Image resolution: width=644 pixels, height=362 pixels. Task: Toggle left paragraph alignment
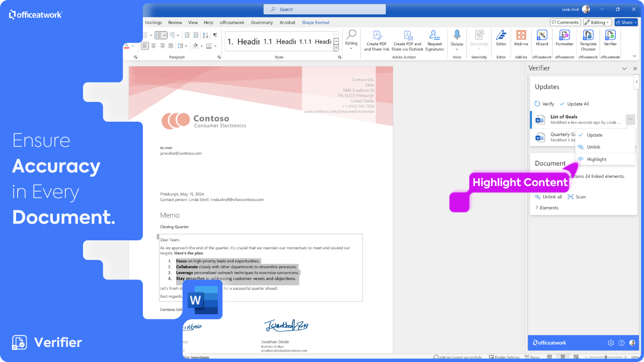(145, 46)
